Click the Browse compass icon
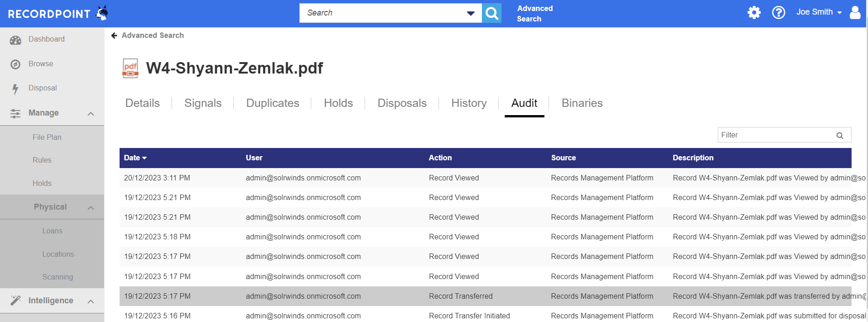This screenshot has height=322, width=868. [x=16, y=64]
